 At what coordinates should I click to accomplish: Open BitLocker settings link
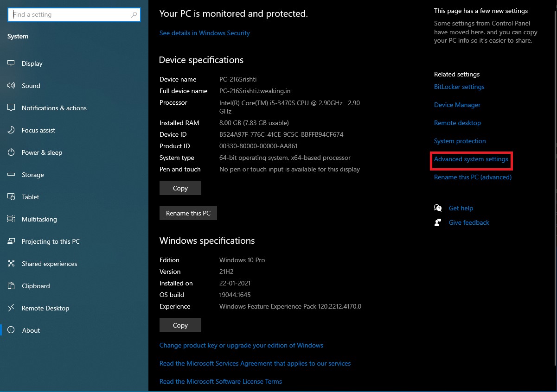pos(459,87)
